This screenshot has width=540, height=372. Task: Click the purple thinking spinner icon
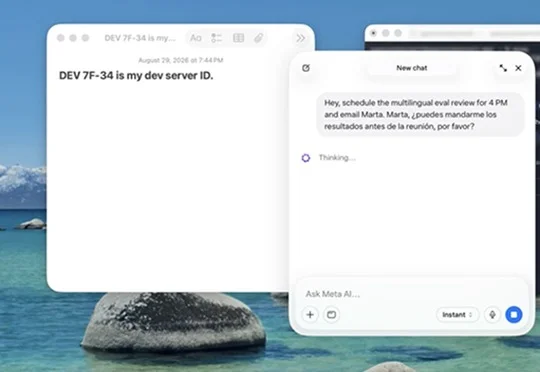click(306, 158)
